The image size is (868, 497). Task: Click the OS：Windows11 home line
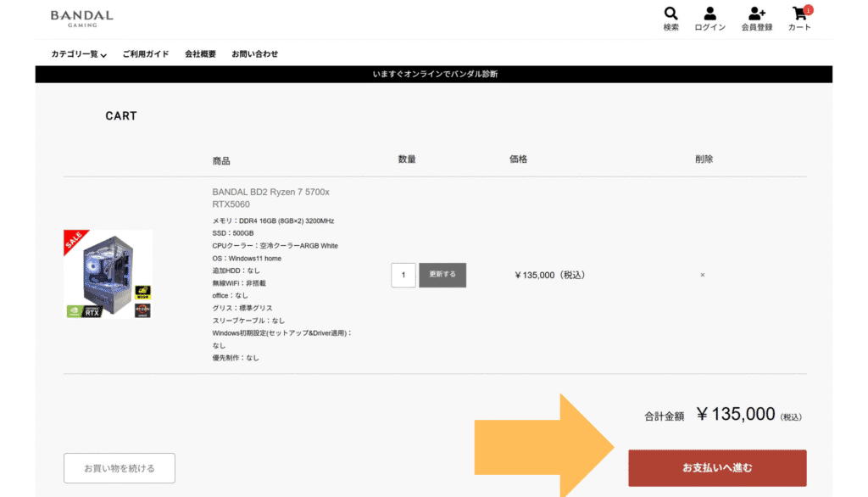click(x=247, y=258)
